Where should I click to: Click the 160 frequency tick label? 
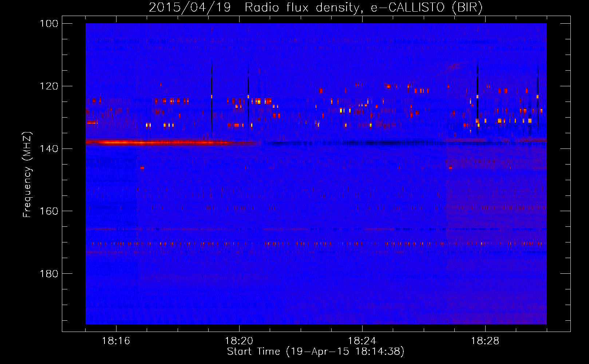tap(49, 211)
